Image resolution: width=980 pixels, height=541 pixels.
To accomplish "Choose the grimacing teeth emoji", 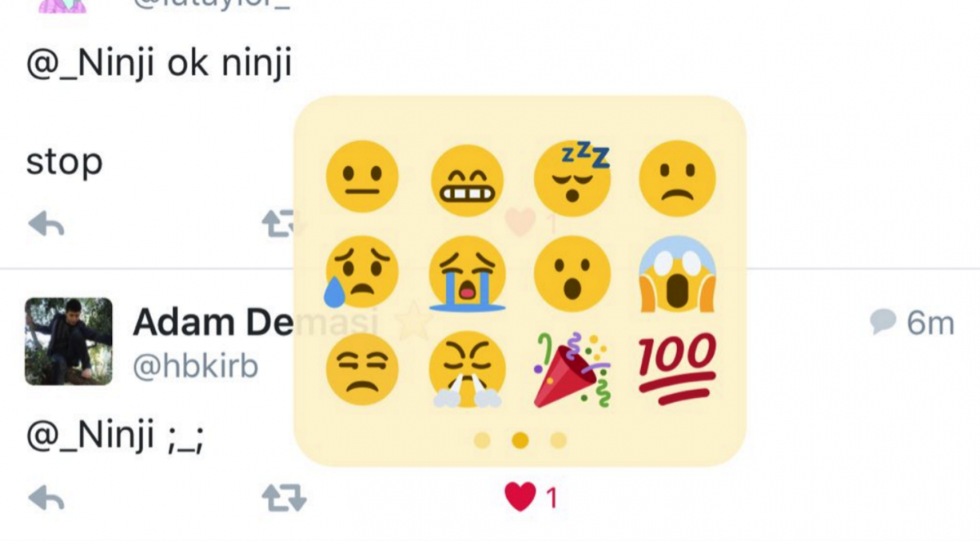I will point(467,177).
